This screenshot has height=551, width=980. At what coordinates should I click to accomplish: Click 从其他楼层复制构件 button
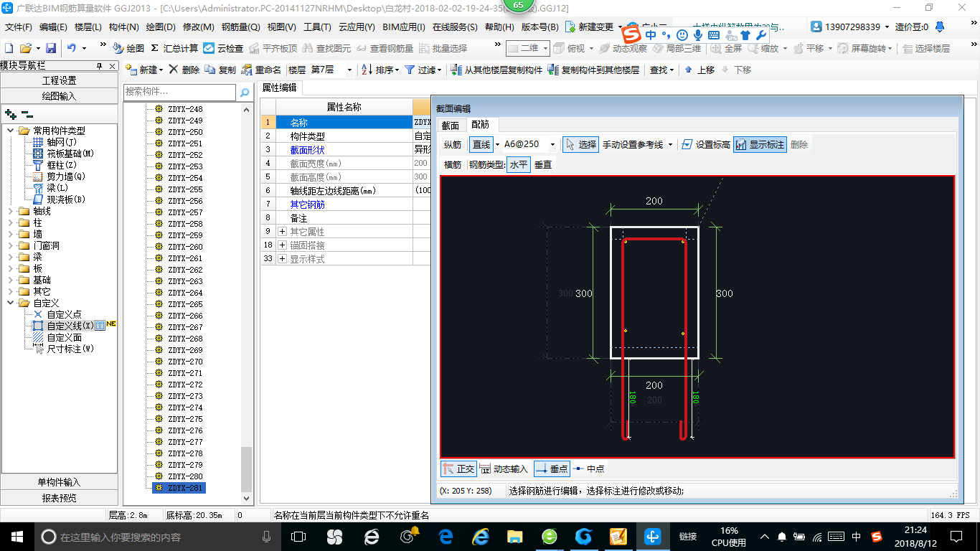point(497,70)
